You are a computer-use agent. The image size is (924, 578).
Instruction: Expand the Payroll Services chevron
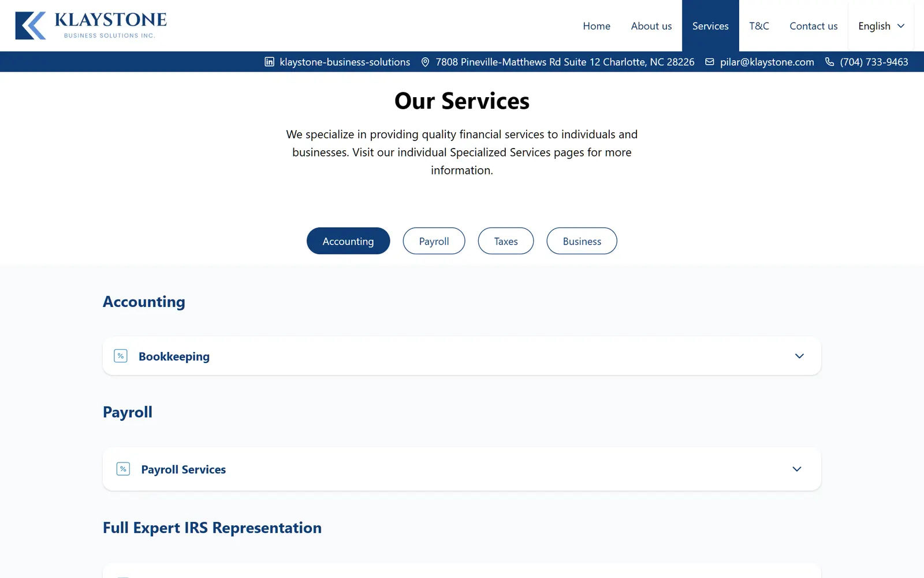click(797, 469)
